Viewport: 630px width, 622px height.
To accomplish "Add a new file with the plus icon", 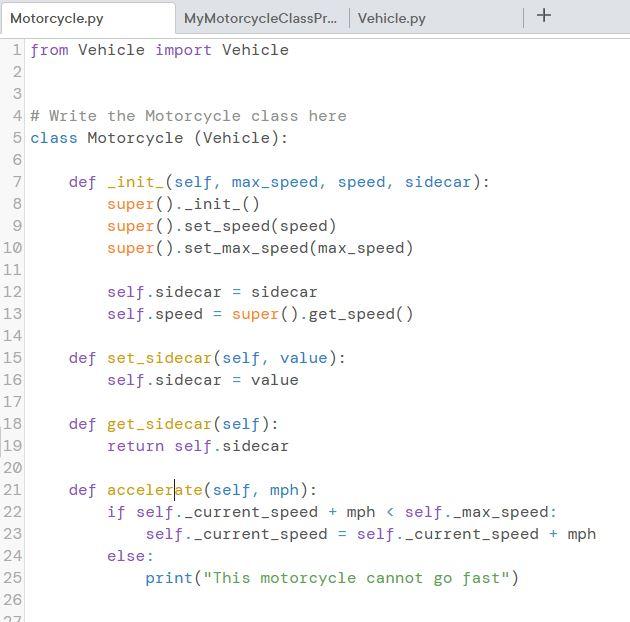I will [544, 16].
